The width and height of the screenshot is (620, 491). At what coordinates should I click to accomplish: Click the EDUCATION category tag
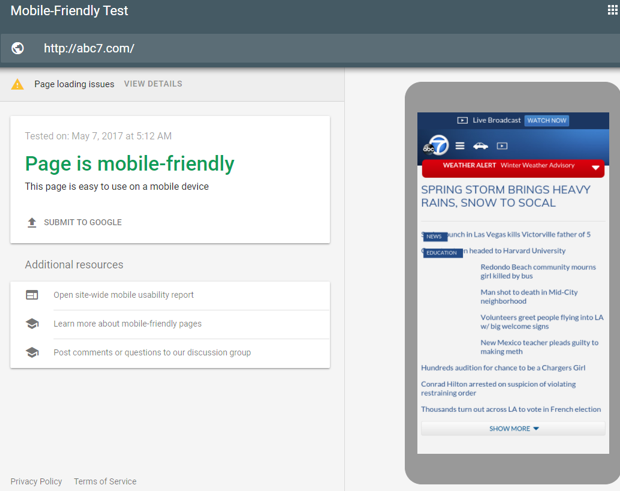442,253
